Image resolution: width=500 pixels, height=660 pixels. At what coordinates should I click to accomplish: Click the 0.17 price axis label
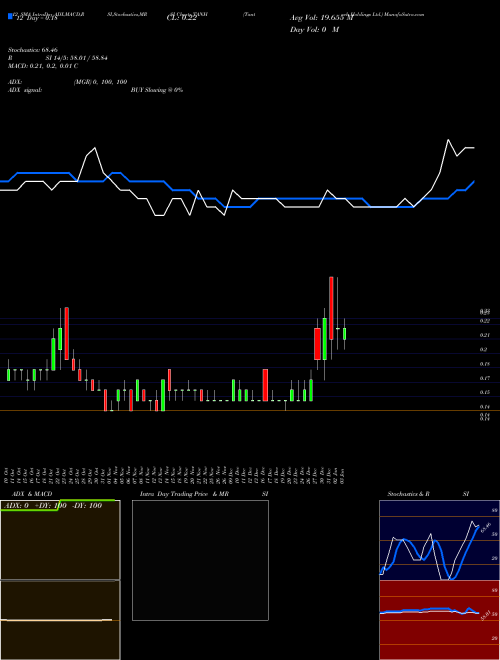484,378
